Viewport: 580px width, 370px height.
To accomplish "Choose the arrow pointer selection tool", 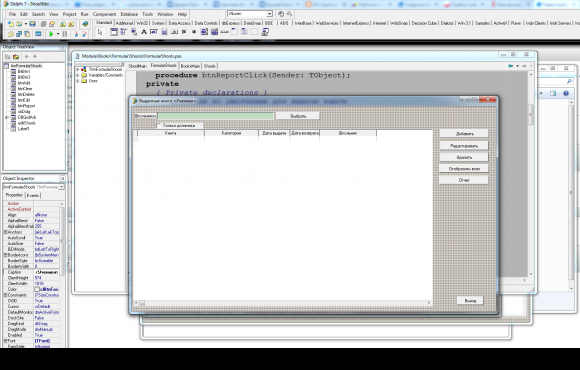I will pos(100,32).
